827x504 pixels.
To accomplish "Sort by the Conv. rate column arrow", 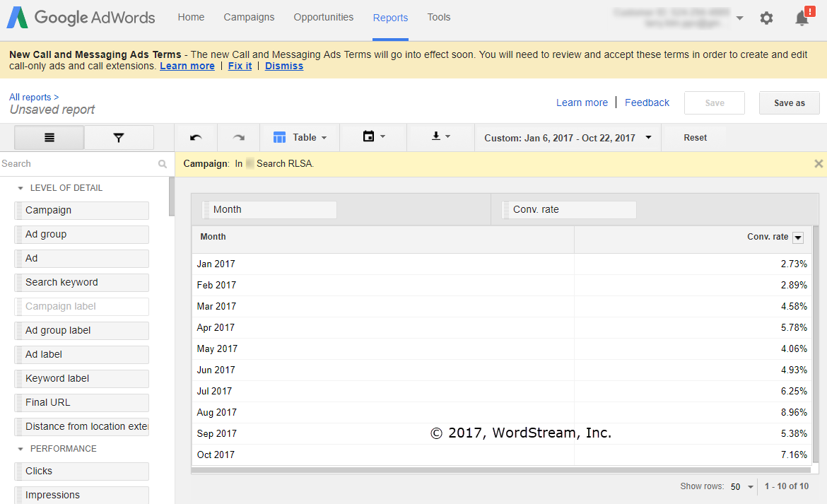I will coord(798,238).
